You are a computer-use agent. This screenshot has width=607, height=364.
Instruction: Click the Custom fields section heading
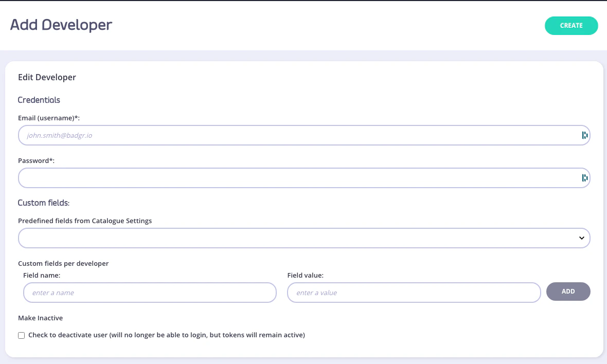[x=44, y=203]
